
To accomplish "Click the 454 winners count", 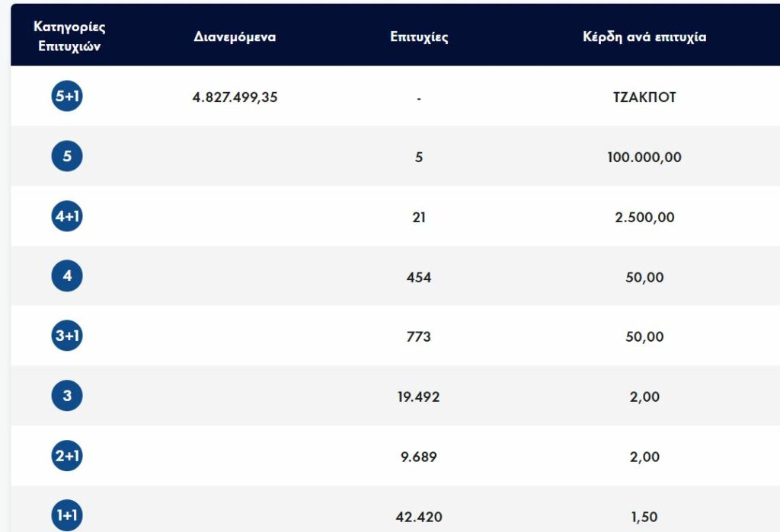I will pos(419,277).
